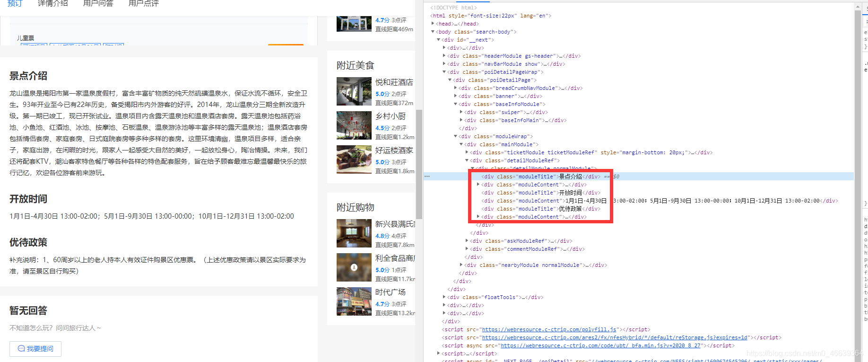This screenshot has width=868, height=362.
Task: Click the 乡村小厨 title link
Action: point(391,116)
